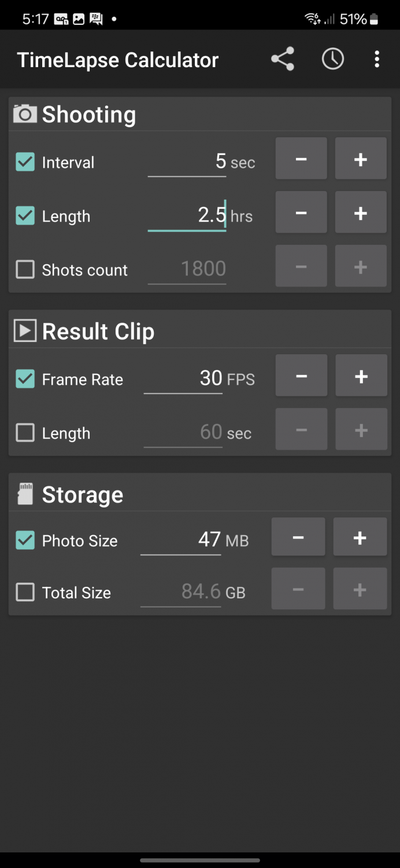Decrease the shooting Length with minus button
The width and height of the screenshot is (400, 868).
(301, 212)
